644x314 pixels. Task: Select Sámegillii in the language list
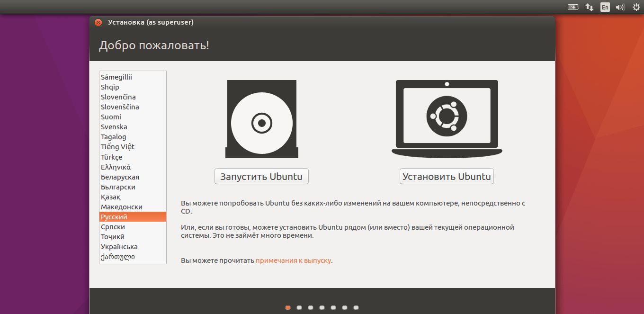(x=133, y=77)
